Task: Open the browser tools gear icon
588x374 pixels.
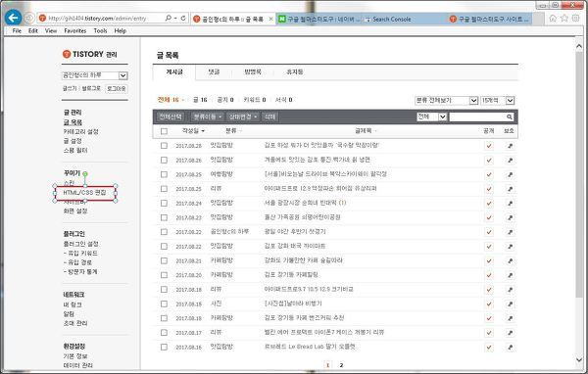Action: tap(576, 18)
